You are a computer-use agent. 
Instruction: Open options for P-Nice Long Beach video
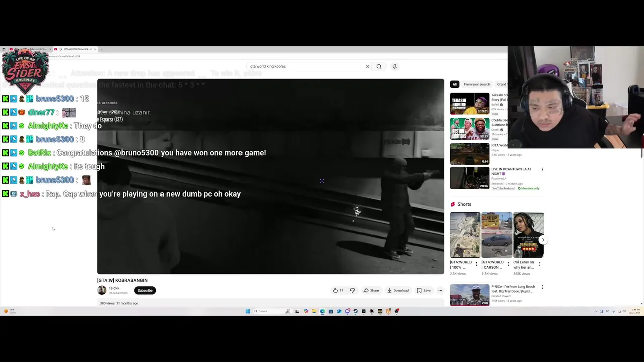[x=542, y=287]
